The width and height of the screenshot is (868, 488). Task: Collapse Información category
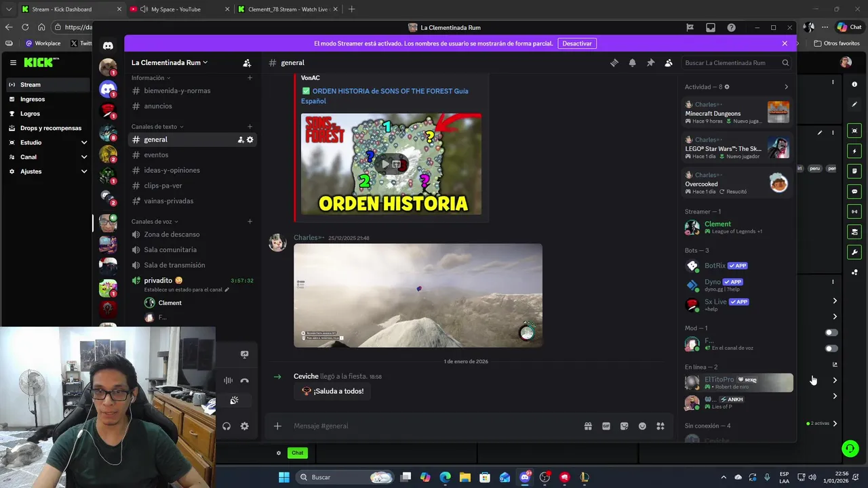coord(151,78)
